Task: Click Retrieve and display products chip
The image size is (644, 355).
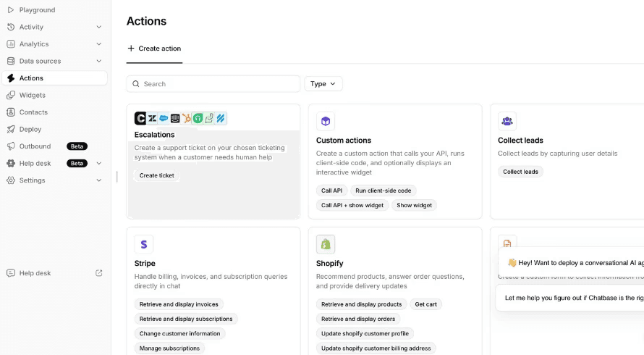Action: (x=361, y=304)
